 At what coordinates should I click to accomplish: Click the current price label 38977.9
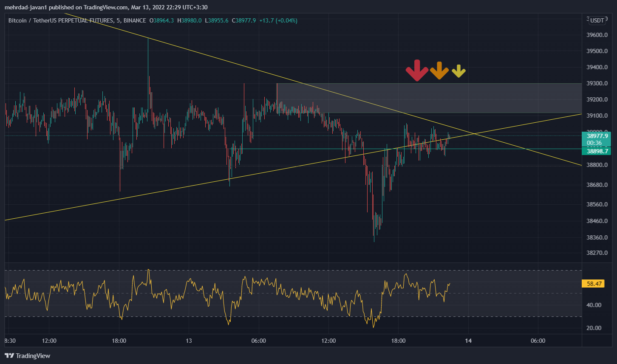coord(597,136)
